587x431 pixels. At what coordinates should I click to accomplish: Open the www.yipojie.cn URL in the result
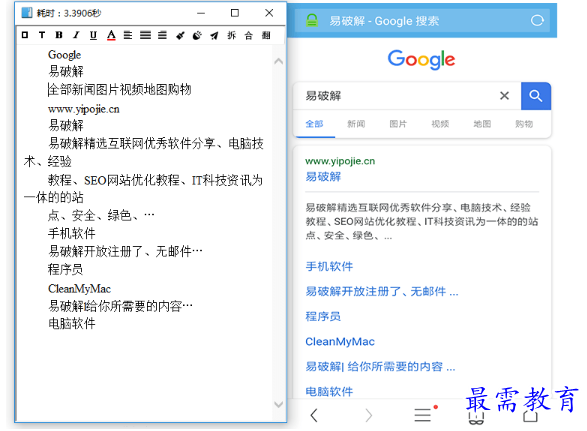[x=340, y=161]
